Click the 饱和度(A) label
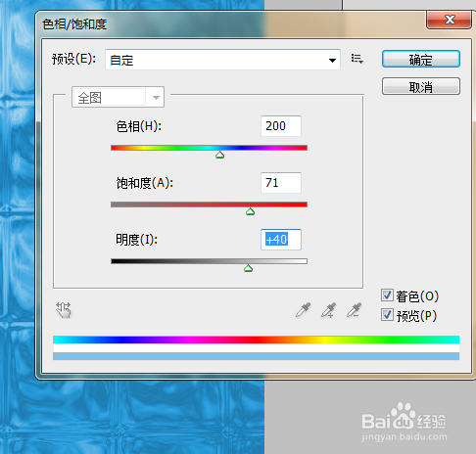The image size is (476, 454). pos(145,183)
